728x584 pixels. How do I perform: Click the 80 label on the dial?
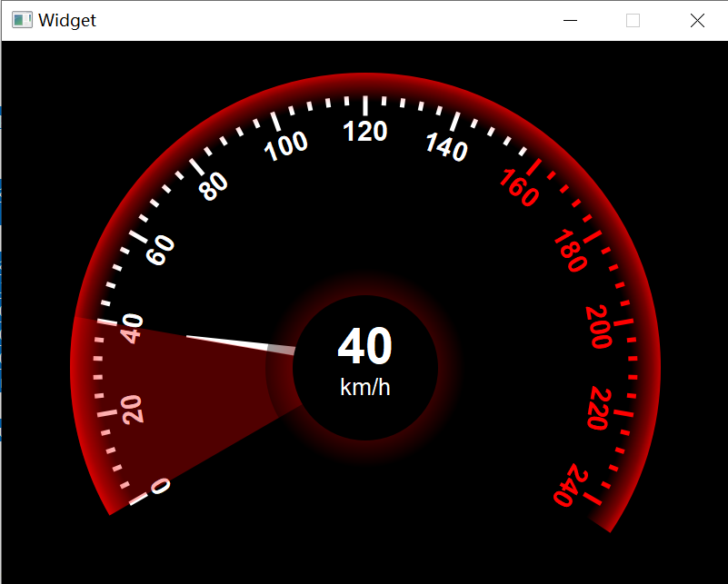pos(214,187)
